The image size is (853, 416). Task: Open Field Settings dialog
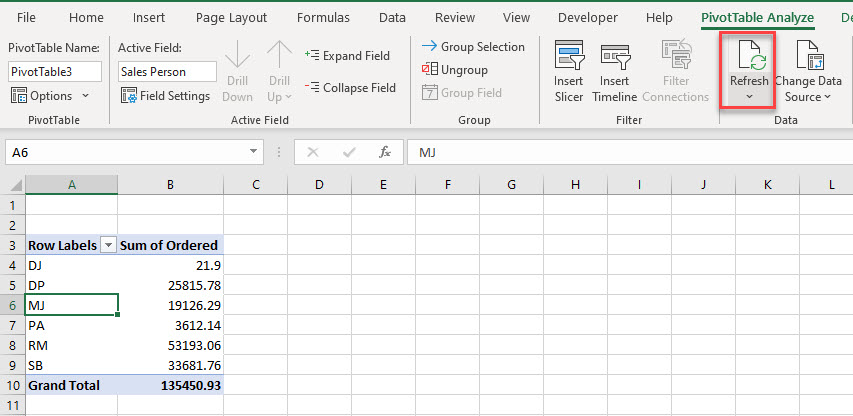pos(165,96)
